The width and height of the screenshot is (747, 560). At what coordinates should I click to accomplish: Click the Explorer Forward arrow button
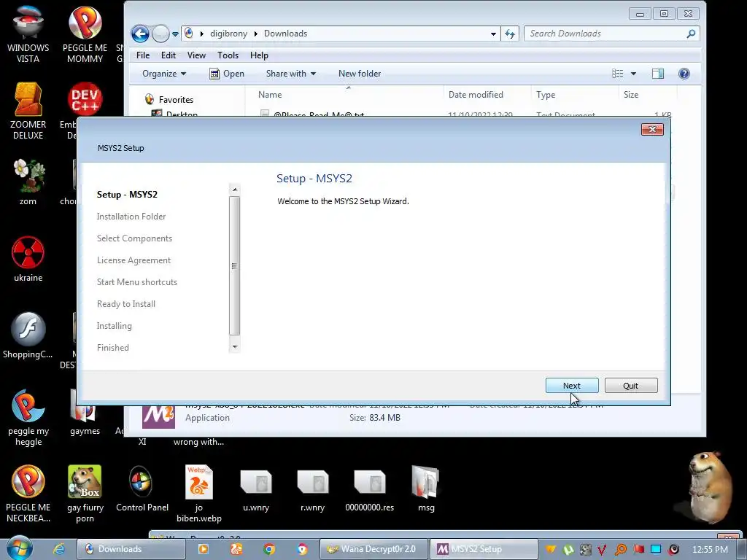point(160,34)
